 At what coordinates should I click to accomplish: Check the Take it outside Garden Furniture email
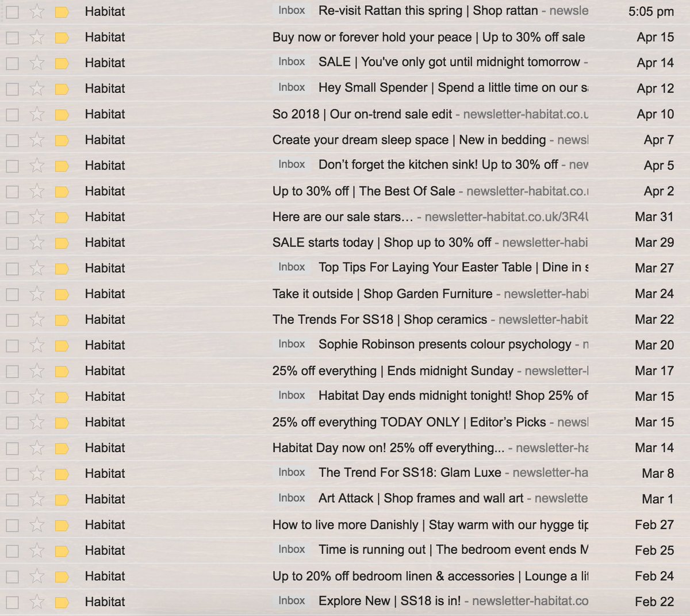click(x=12, y=294)
